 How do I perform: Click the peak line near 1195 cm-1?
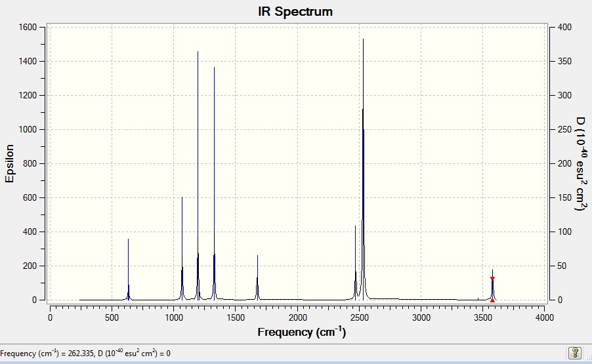pos(198,176)
